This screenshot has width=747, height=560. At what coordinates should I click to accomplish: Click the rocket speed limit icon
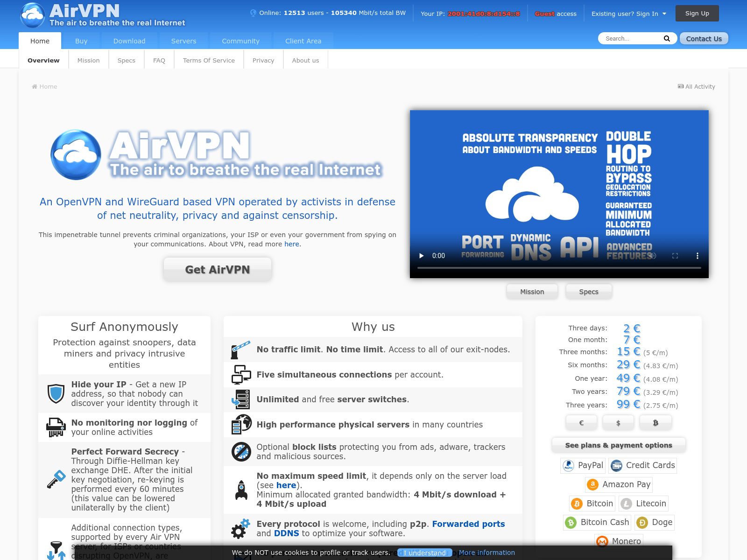click(241, 490)
